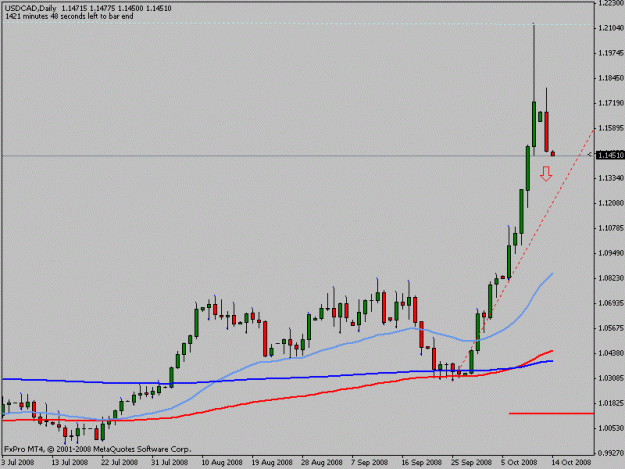
Task: Click the highlighted current price tag on axis
Action: click(x=610, y=155)
